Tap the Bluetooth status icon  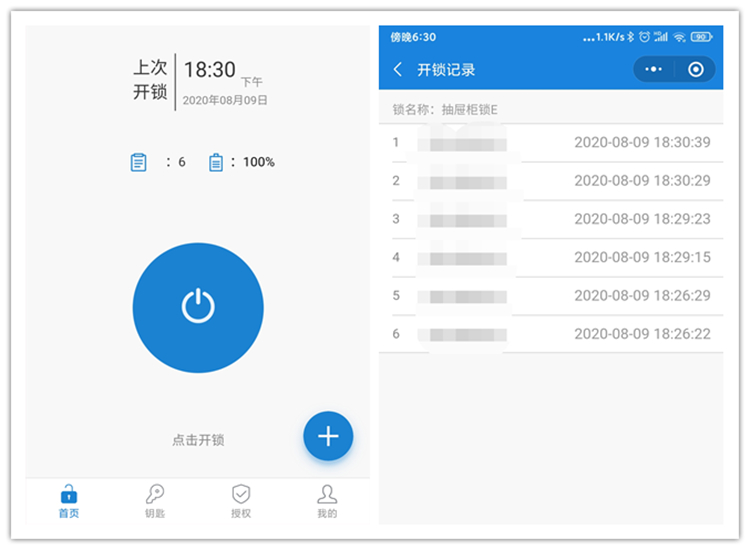click(x=631, y=37)
